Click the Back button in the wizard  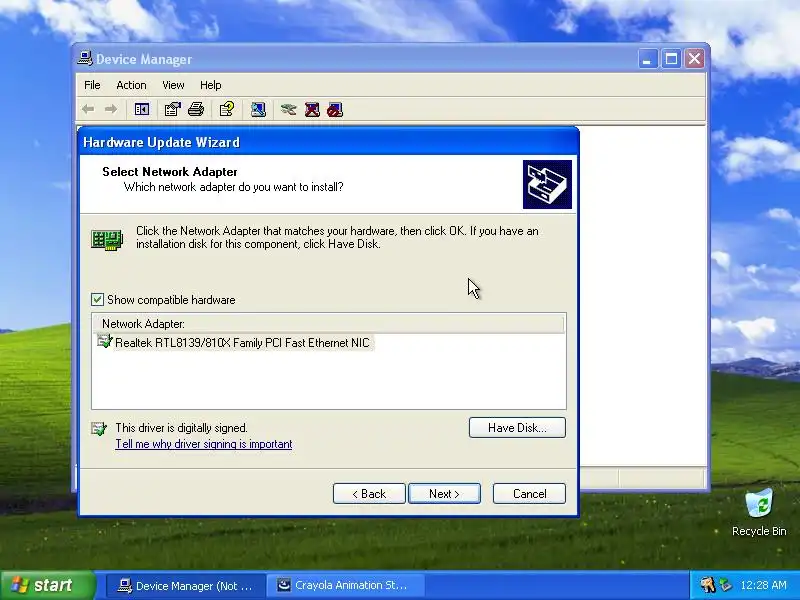click(x=369, y=493)
